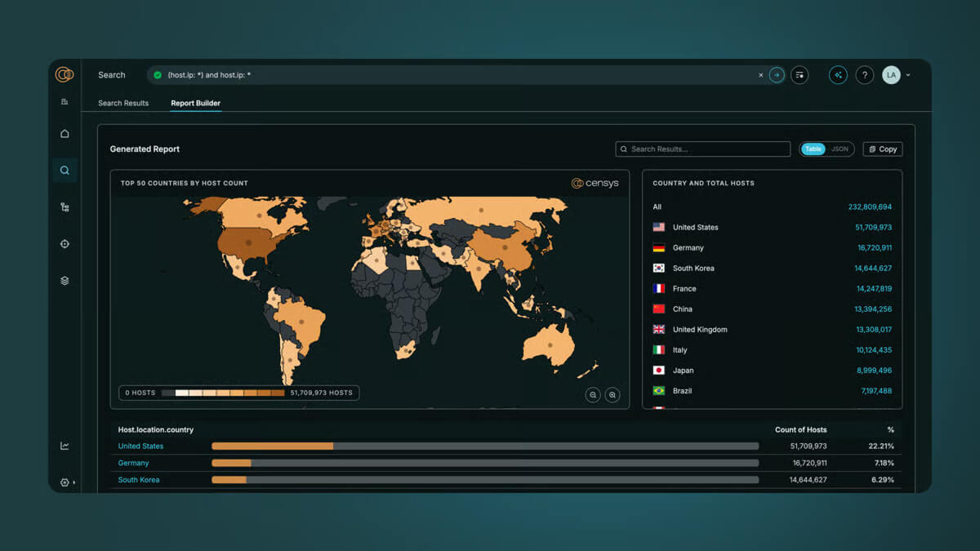Select the Search tool in the sidebar
This screenshot has width=980, height=551.
65,170
